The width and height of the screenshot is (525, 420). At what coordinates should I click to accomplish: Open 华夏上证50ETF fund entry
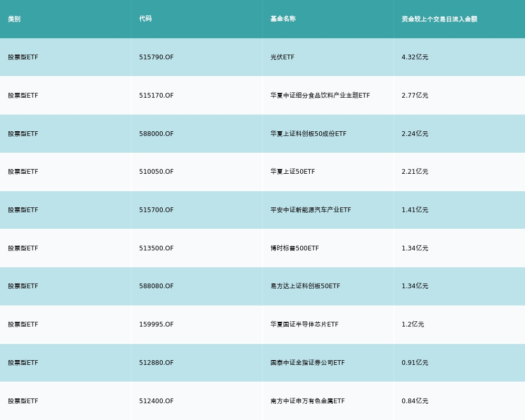[x=293, y=172]
